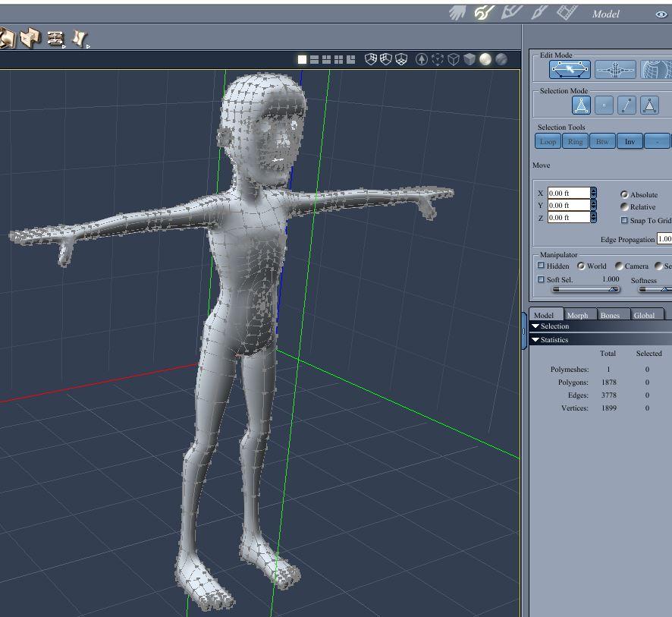Activate polygon selection edit mode
This screenshot has width=672, height=617.
click(x=570, y=70)
